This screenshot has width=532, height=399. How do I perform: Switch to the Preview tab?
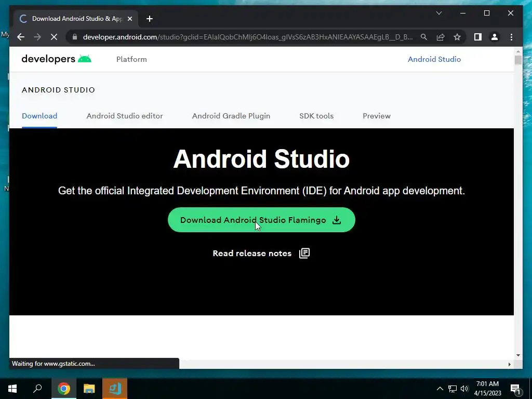point(377,116)
